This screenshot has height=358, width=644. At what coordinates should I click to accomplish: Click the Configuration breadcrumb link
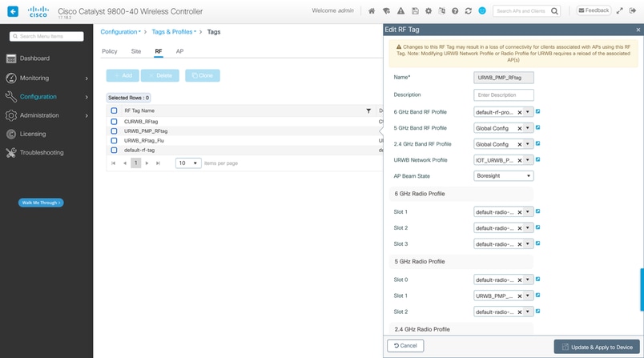click(119, 31)
